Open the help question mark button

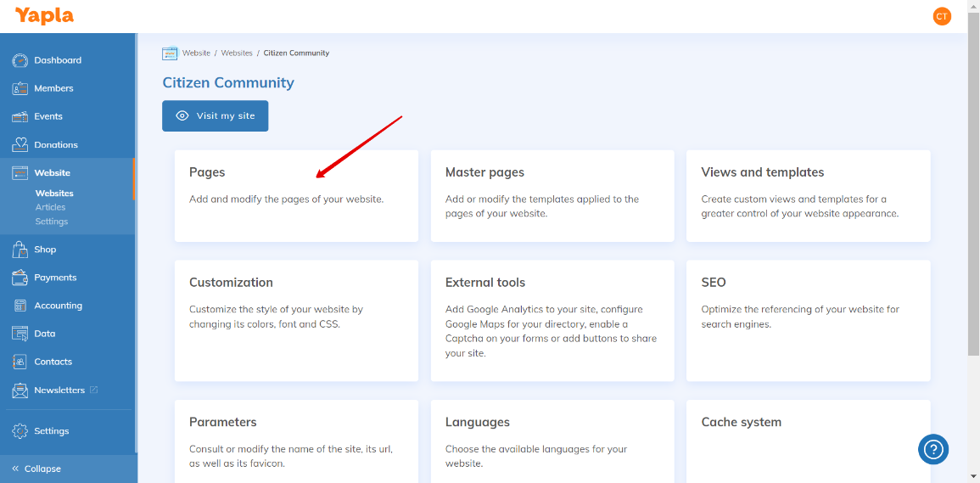coord(932,449)
